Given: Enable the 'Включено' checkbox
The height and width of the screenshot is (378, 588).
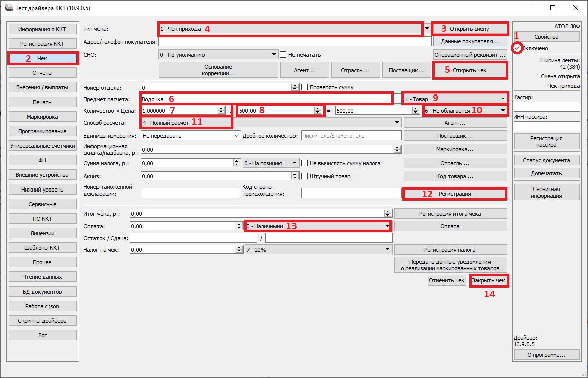Looking at the screenshot, I should (x=517, y=48).
